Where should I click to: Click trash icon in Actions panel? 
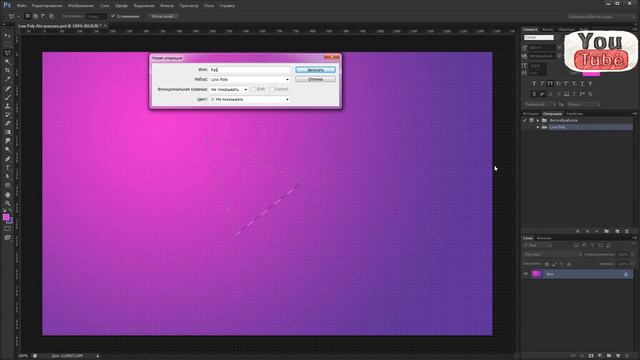tap(627, 231)
